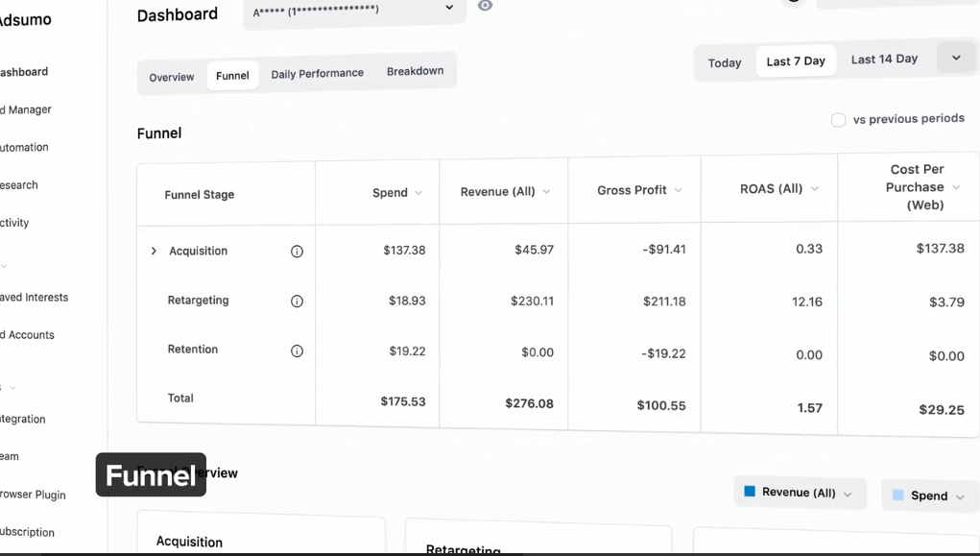The height and width of the screenshot is (556, 980).
Task: Click the light blue Spend color swatch
Action: 897,495
